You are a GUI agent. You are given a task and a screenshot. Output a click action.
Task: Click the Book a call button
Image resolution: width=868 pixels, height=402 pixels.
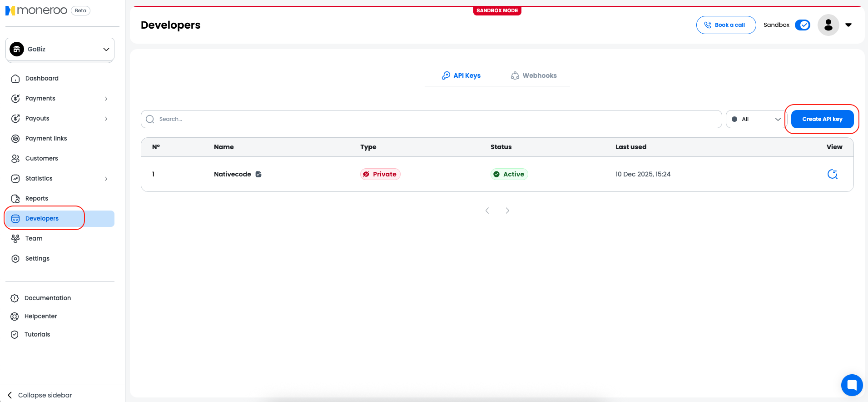pos(726,25)
